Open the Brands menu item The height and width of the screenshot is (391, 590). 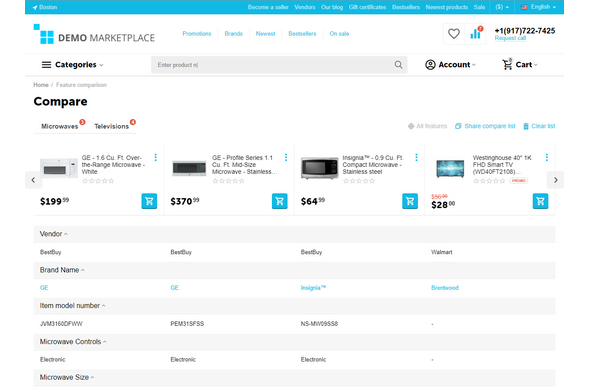coord(233,33)
